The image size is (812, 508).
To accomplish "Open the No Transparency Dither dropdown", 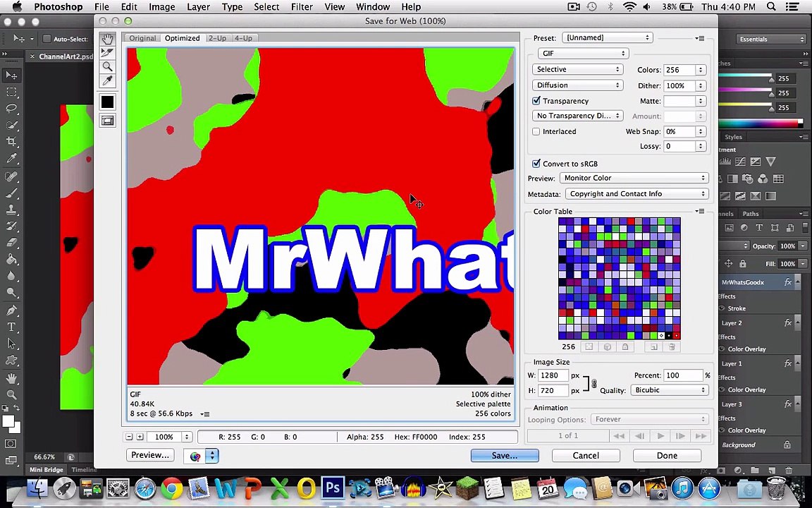I will point(577,116).
